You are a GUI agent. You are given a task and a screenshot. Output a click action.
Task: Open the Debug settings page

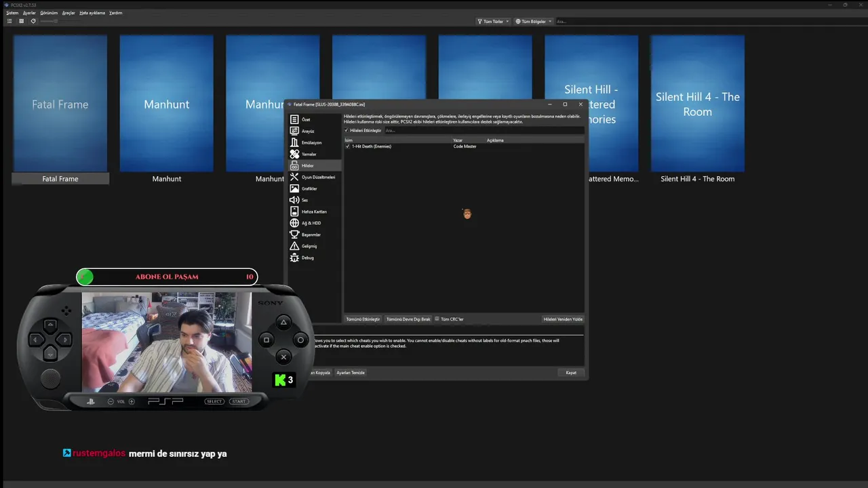coord(315,258)
